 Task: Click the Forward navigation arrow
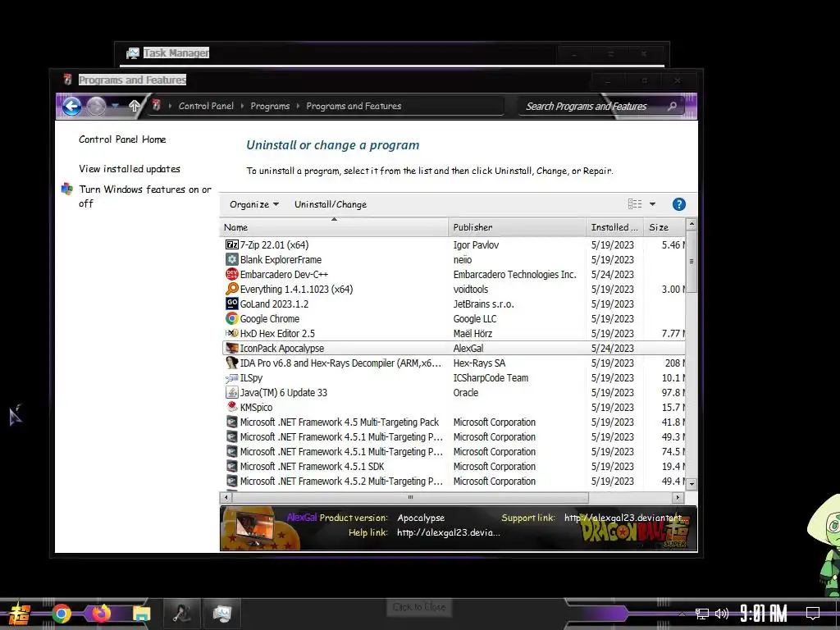click(97, 106)
